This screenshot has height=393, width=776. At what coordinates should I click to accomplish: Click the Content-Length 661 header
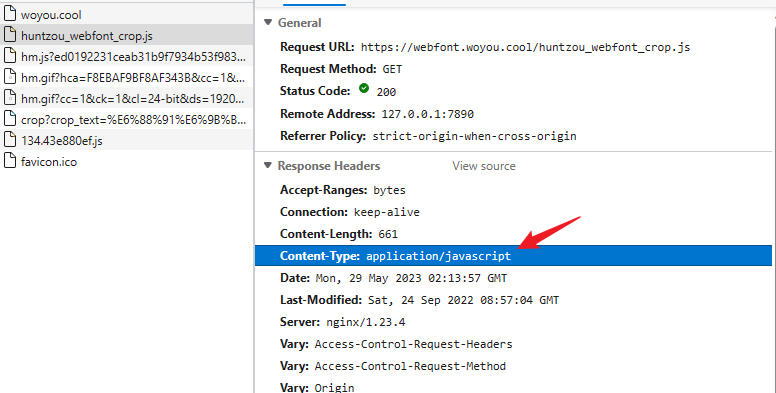(x=339, y=234)
